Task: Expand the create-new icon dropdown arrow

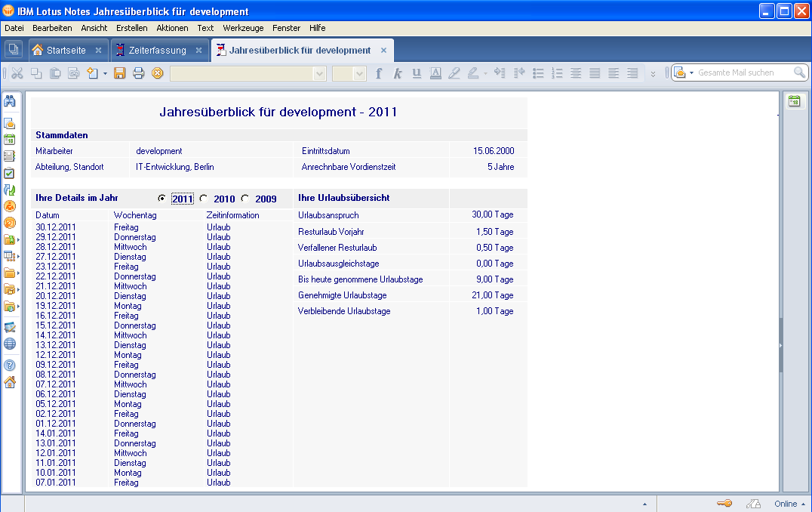Action: (105, 73)
